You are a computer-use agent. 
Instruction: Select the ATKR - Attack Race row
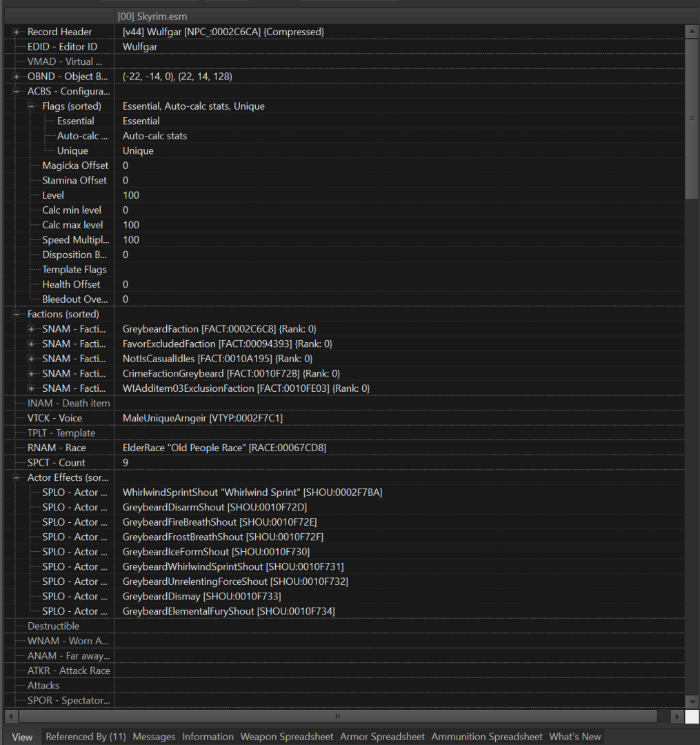[x=344, y=671]
